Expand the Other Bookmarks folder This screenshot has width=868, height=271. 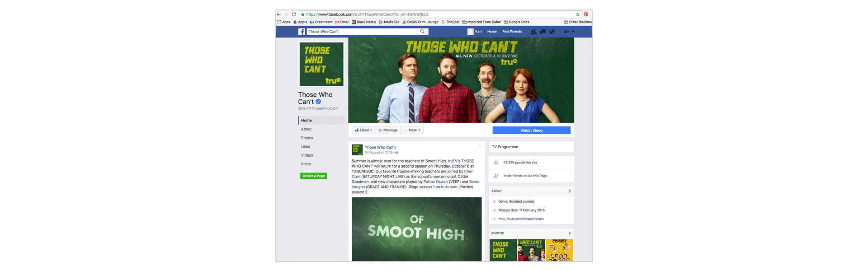click(578, 22)
